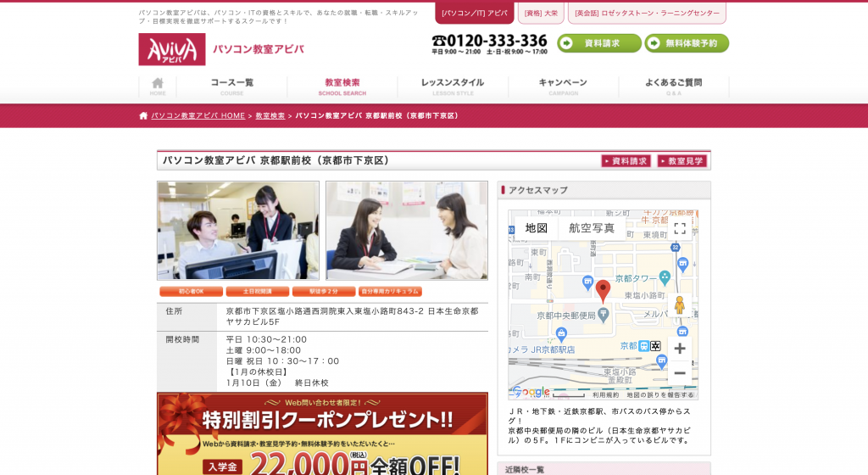The height and width of the screenshot is (475, 868).
Task: Click the Google logo on the map
Action: [531, 392]
